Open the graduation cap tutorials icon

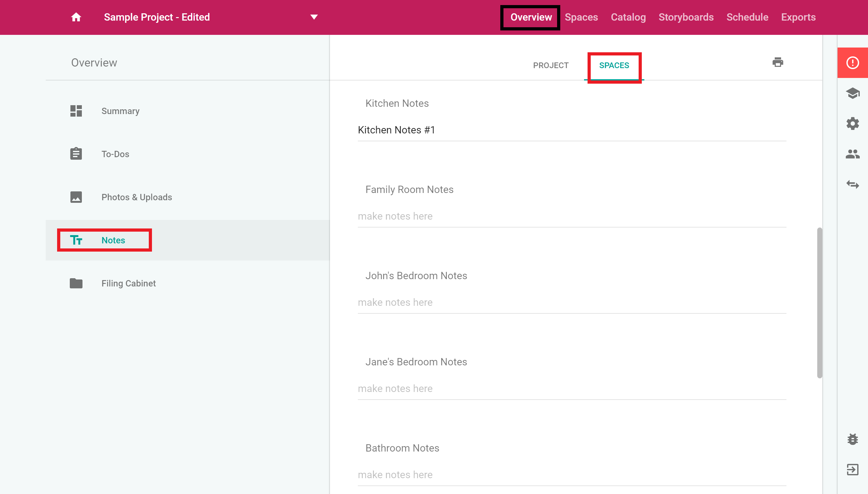[x=852, y=93]
